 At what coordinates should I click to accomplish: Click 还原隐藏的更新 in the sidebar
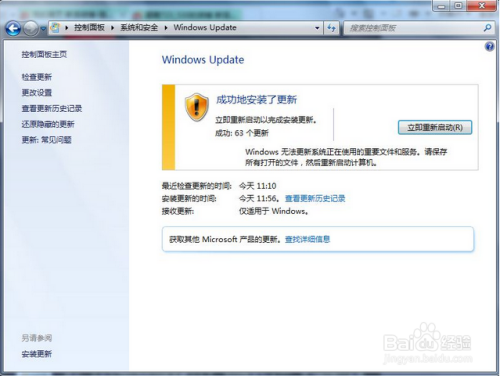coord(48,124)
